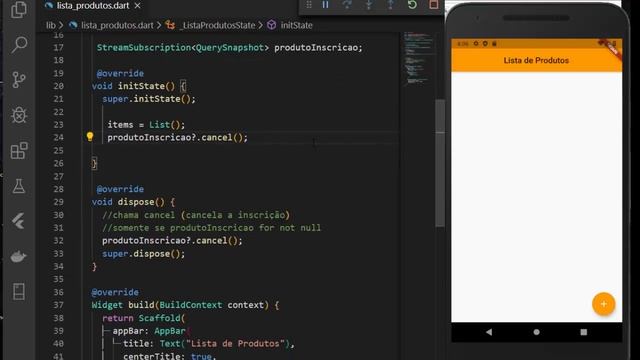The width and height of the screenshot is (640, 360).
Task: Tap the orange add floating button in emulator
Action: click(x=603, y=304)
